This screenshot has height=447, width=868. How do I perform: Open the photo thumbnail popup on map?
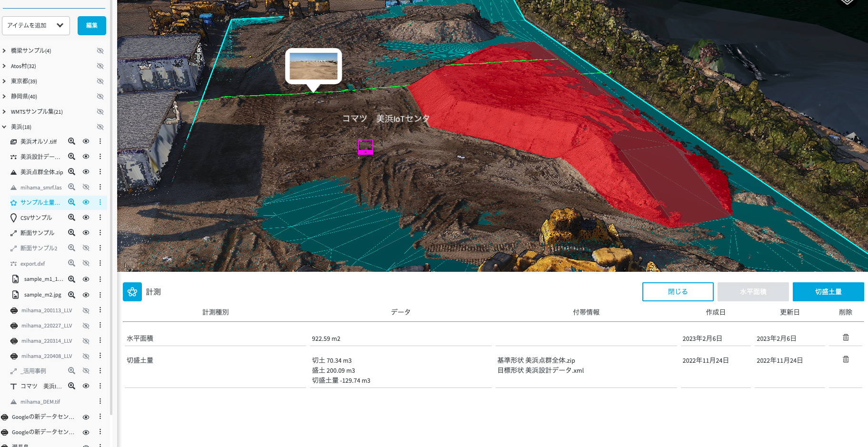click(x=313, y=66)
